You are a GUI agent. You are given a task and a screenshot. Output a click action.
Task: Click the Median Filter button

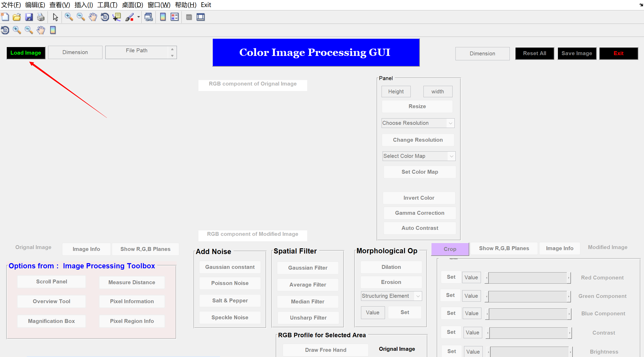tap(307, 302)
